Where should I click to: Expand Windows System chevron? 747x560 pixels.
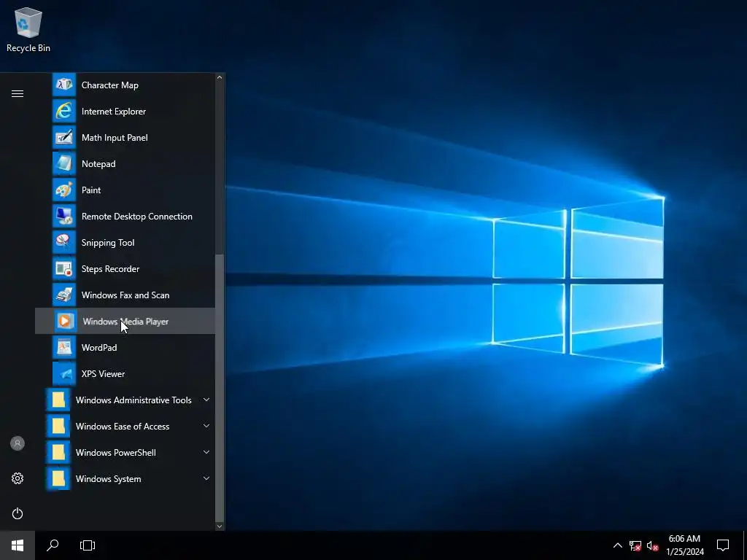206,478
